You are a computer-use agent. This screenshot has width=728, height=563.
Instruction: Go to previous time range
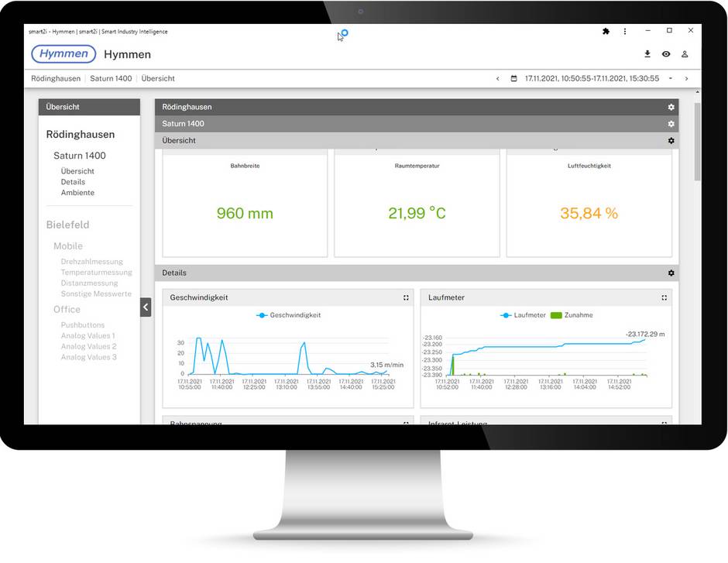(497, 78)
